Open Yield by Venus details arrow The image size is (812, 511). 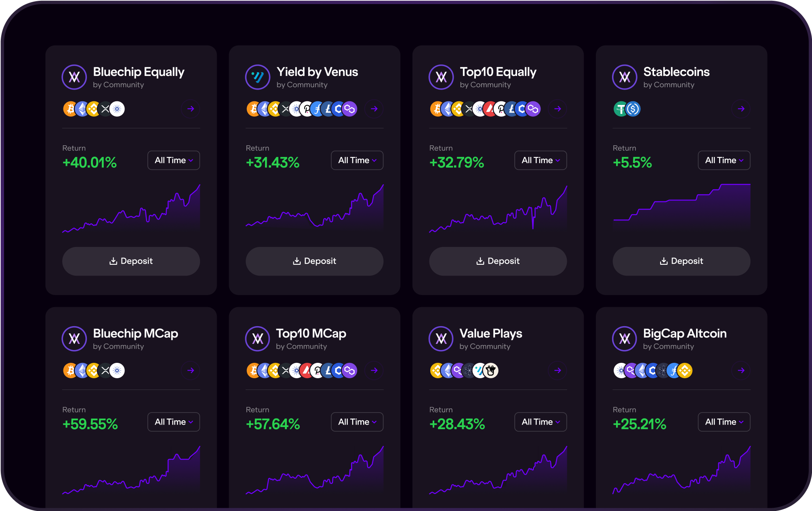pyautogui.click(x=374, y=109)
